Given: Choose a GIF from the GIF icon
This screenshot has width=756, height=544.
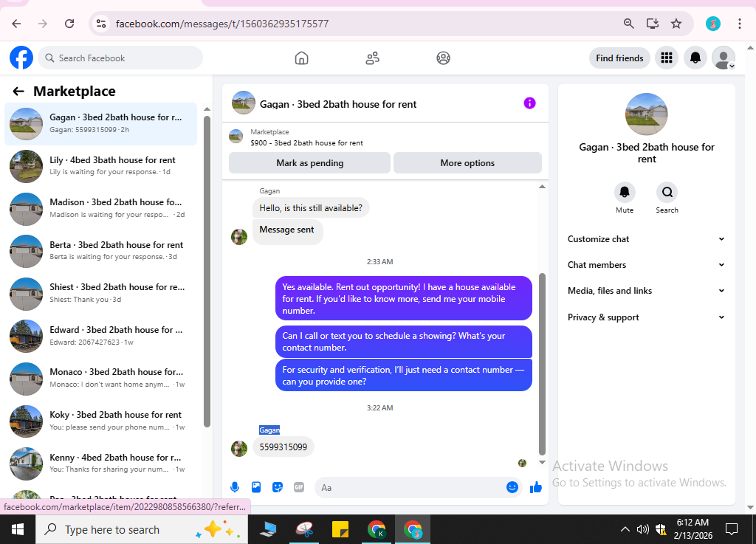Looking at the screenshot, I should point(299,487).
